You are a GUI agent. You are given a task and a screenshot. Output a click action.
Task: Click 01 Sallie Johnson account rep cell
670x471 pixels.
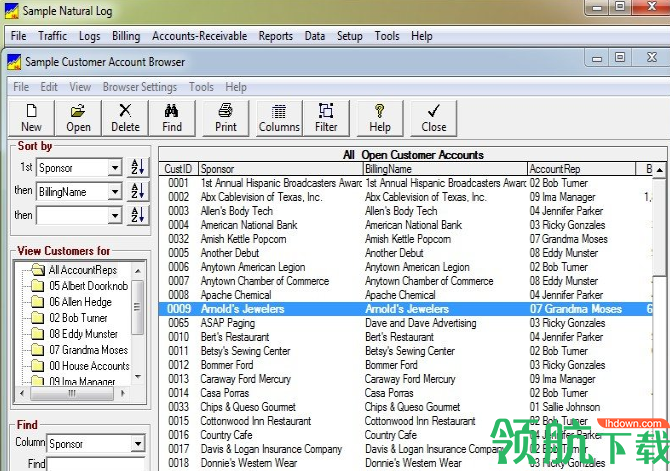(564, 407)
